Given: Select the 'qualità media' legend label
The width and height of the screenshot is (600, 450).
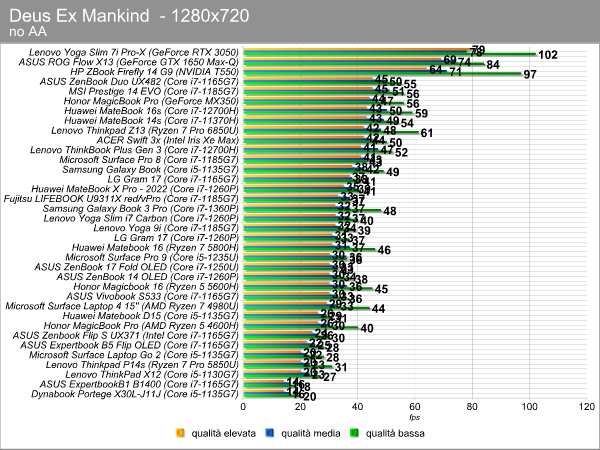Looking at the screenshot, I should click(x=311, y=433).
